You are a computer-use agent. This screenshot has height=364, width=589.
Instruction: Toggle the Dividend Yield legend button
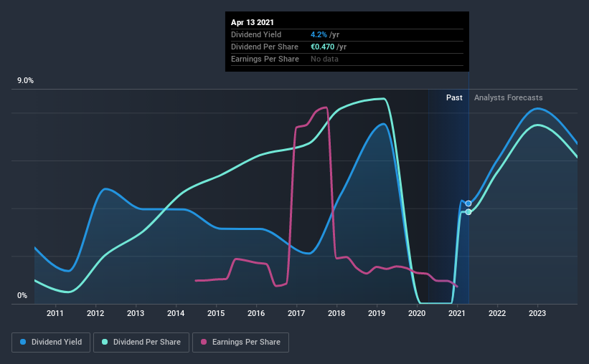51,343
